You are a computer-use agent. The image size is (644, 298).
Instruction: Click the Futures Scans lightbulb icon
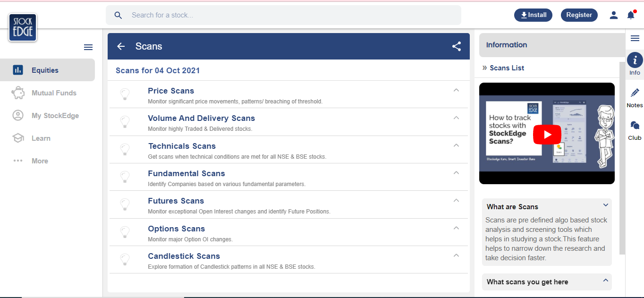click(x=125, y=204)
